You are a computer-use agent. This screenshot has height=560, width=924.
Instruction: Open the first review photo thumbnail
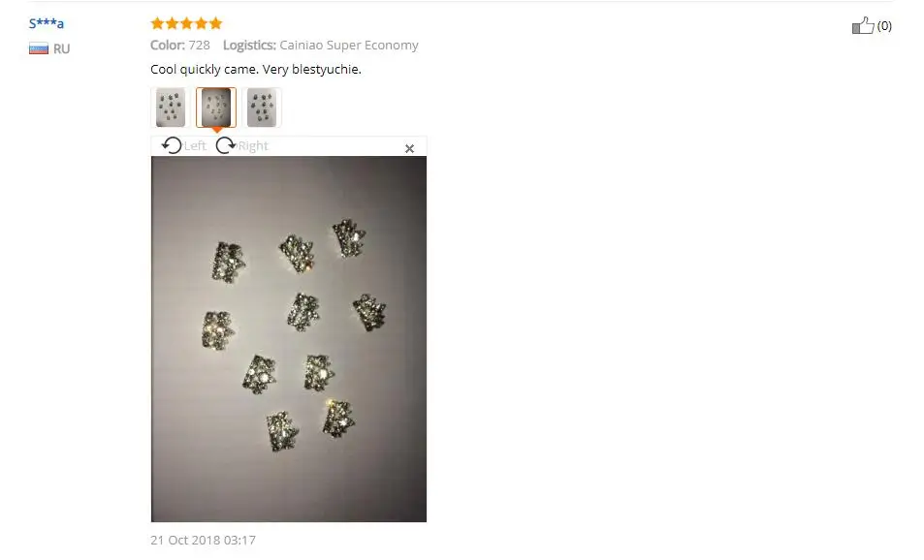(171, 108)
